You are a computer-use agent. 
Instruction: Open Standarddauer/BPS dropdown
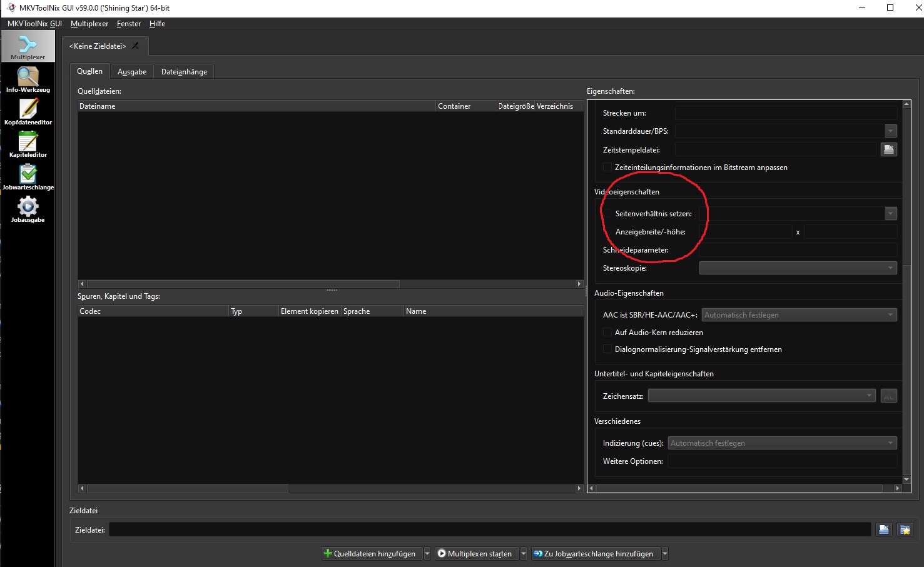click(891, 131)
